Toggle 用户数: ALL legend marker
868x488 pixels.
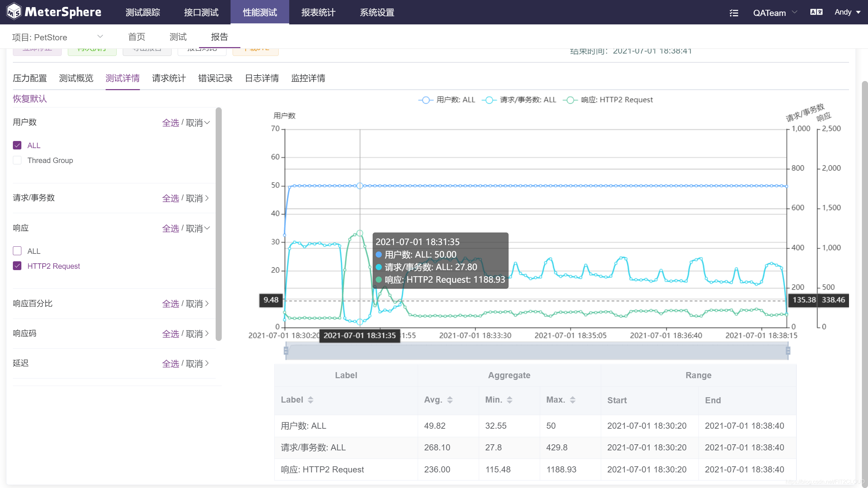pos(426,100)
